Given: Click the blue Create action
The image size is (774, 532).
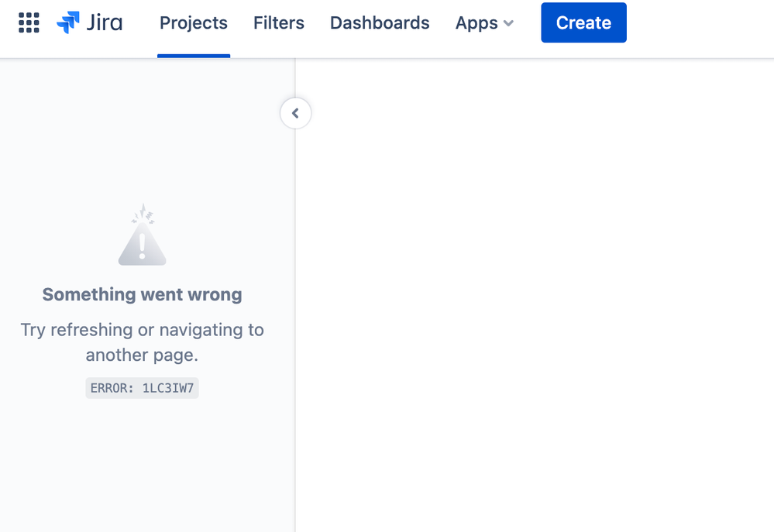Looking at the screenshot, I should click(x=583, y=22).
